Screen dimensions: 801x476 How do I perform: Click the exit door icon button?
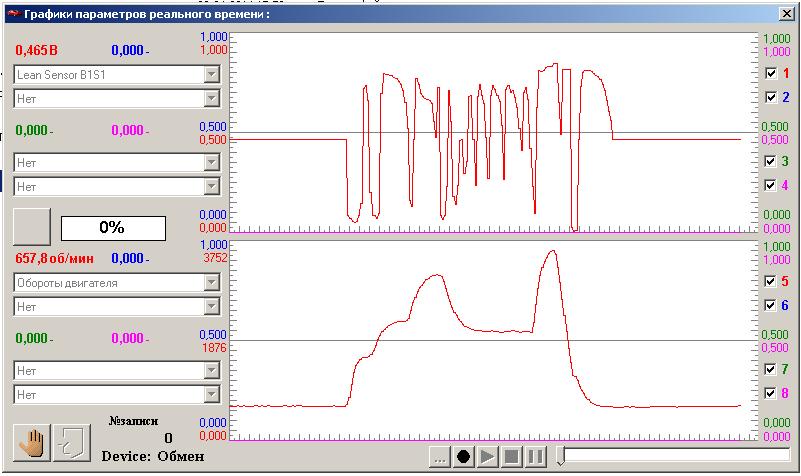coord(69,441)
